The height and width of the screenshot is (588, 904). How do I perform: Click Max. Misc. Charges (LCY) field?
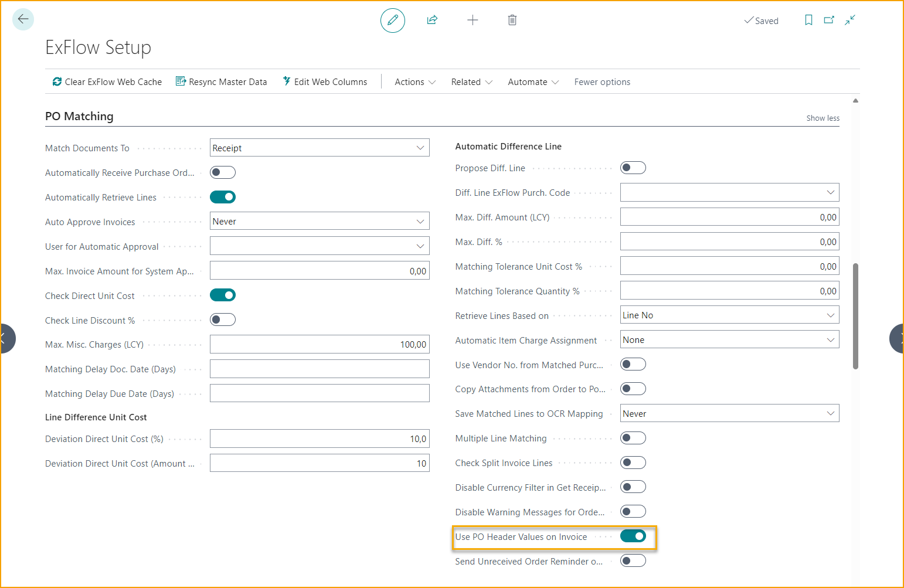320,344
